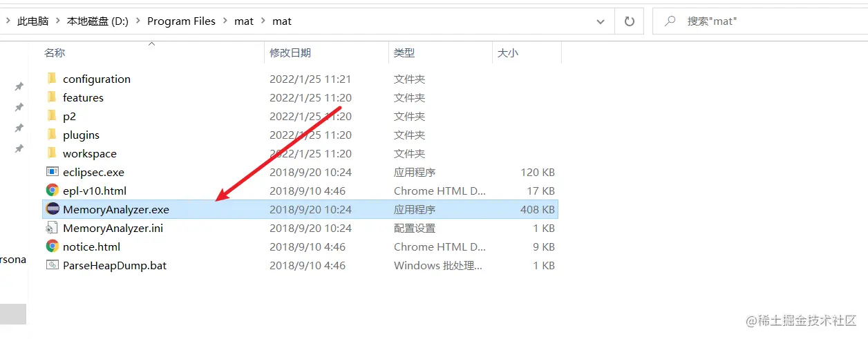This screenshot has width=868, height=339.
Task: Go to 此电脑 in the breadcrumb
Action: coord(33,21)
